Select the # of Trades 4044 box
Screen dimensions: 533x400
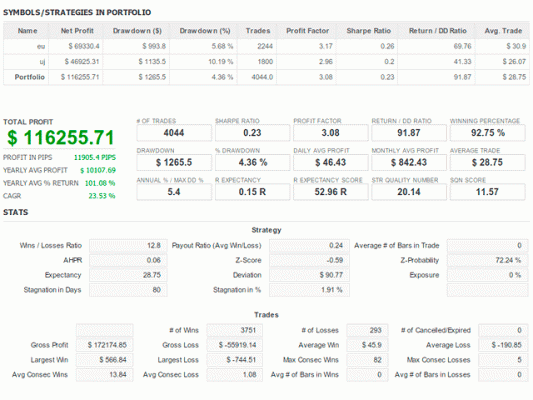coord(174,133)
